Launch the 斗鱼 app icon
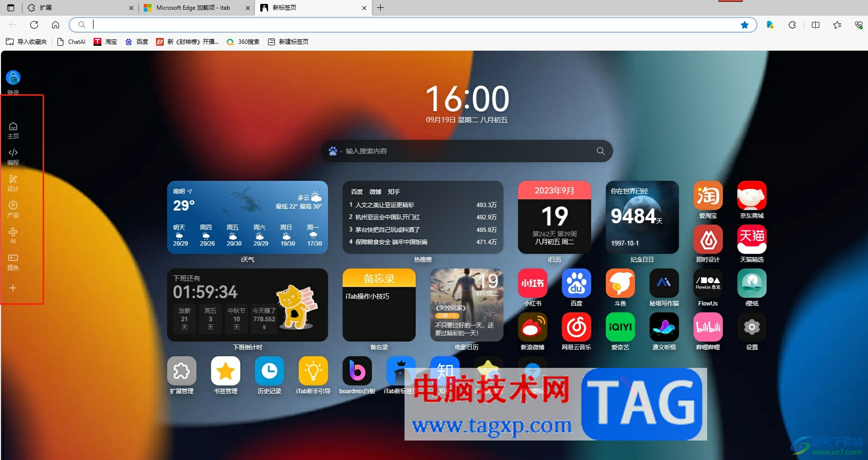868x460 pixels. click(x=620, y=283)
